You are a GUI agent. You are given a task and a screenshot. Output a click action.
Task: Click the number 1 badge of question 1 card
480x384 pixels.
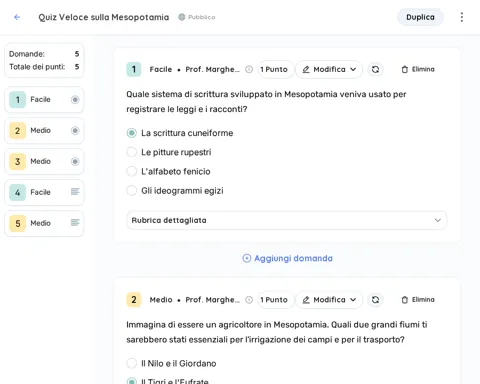134,69
